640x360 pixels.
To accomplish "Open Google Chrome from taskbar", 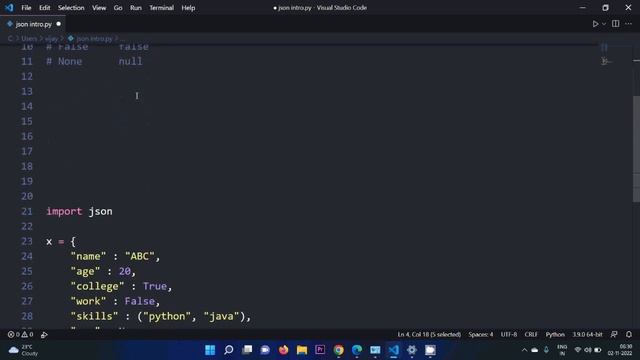I will tap(338, 350).
